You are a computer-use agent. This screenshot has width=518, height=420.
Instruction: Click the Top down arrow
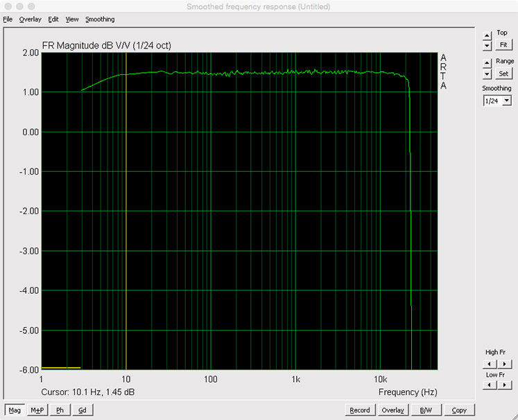point(487,46)
